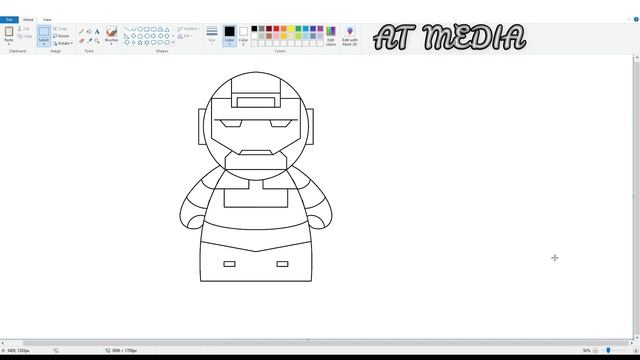Open the Paint help icon
Image resolution: width=640 pixels, height=360 pixels.
pyautogui.click(x=636, y=19)
